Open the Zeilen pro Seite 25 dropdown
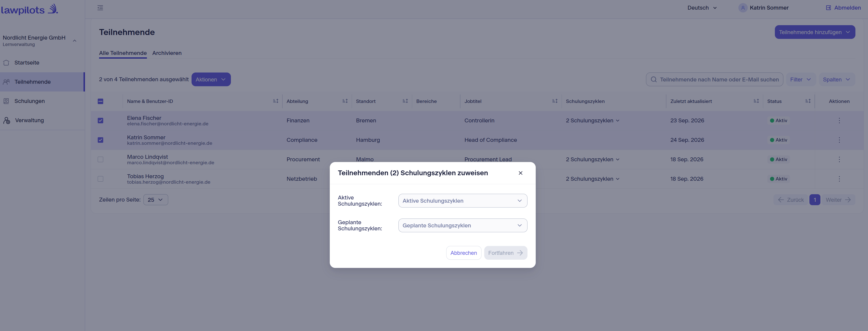 pos(156,200)
